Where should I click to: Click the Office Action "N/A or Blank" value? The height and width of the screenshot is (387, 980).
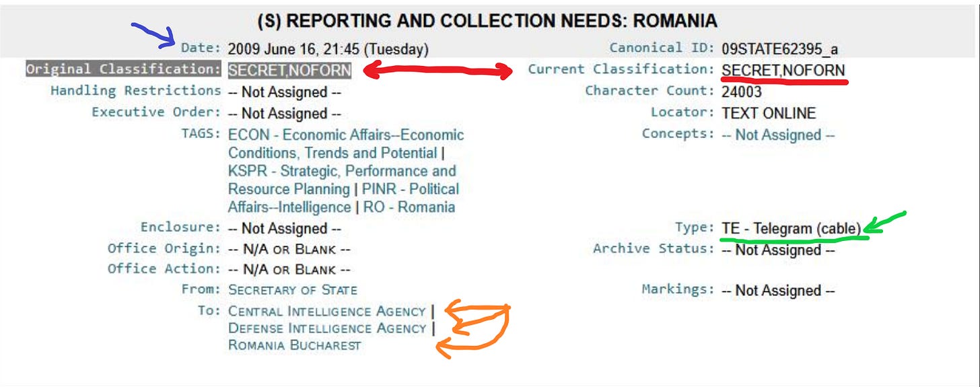(x=289, y=270)
